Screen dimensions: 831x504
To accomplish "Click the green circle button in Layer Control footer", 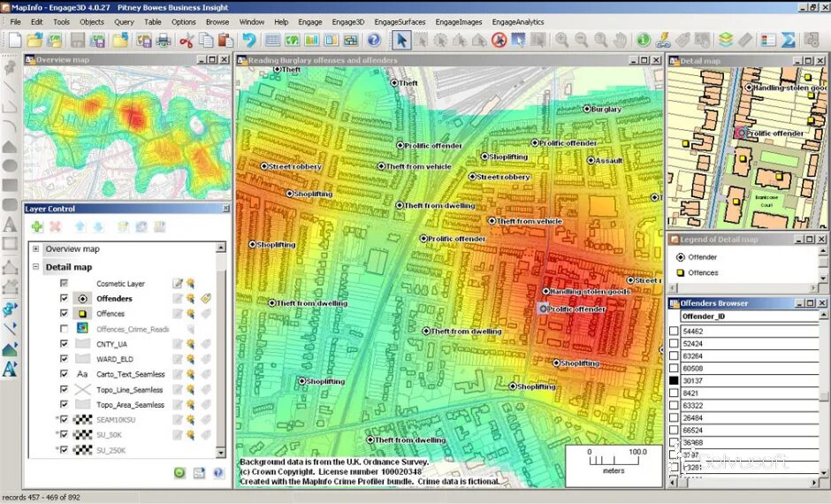I will [179, 473].
